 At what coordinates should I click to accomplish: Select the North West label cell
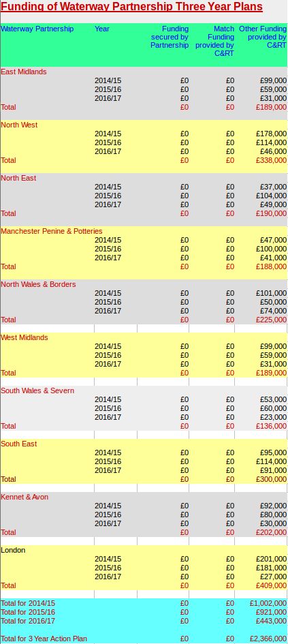pyautogui.click(x=19, y=125)
